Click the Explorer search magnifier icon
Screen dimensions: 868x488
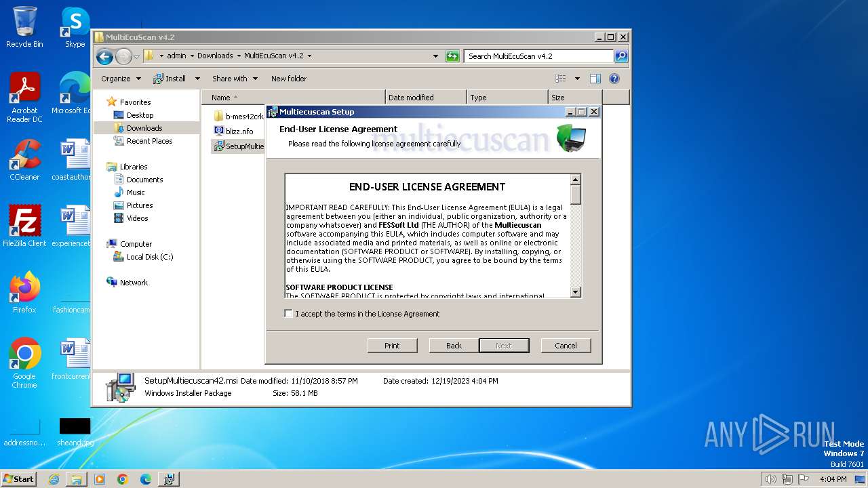pyautogui.click(x=620, y=56)
